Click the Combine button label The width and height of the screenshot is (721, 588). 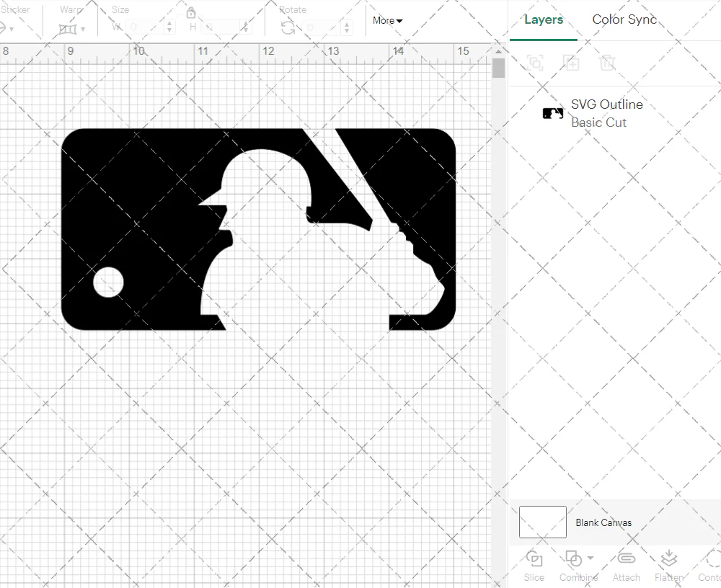[578, 577]
